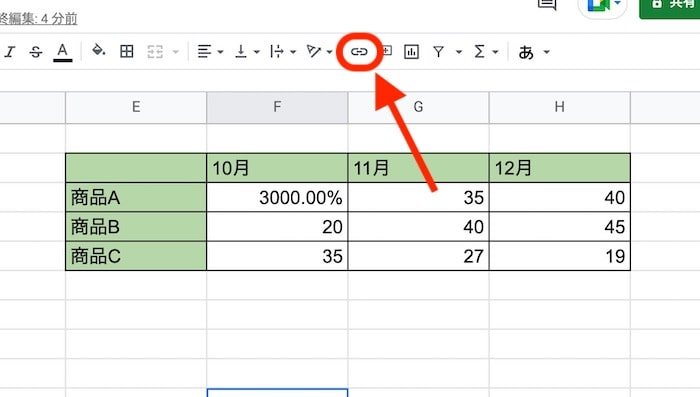Click the text wrapping icon
700x397 pixels.
pyautogui.click(x=277, y=52)
